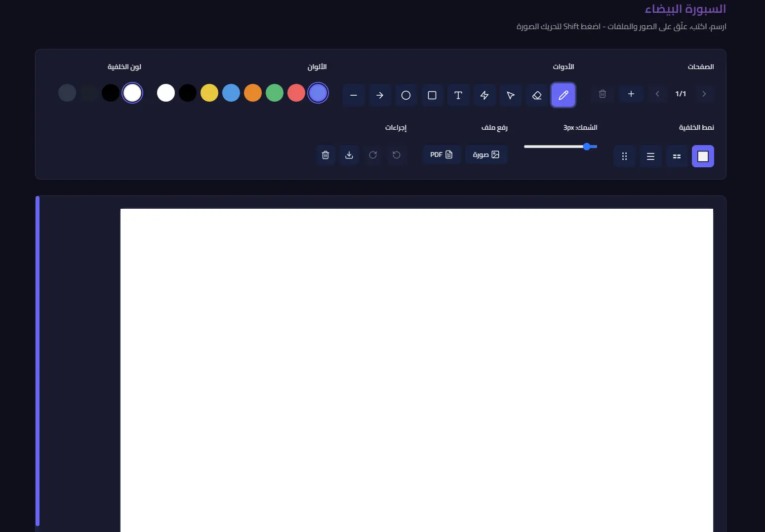Enable the lined background style
765x532 pixels.
tap(650, 156)
